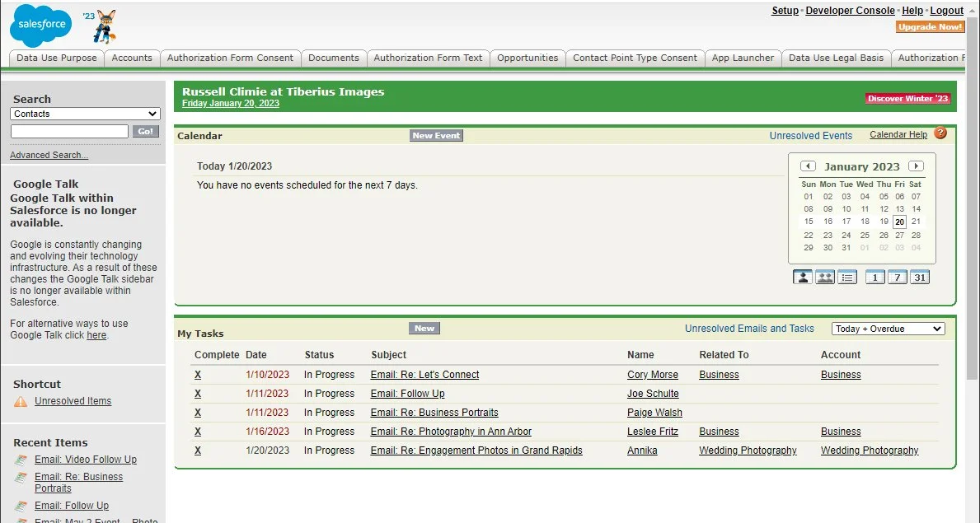Open the Documents tab
Viewport: 980px width, 523px height.
click(334, 58)
